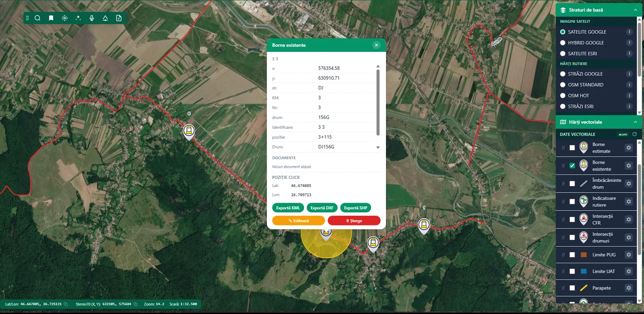
Task: Select Satelite ESRI base layer
Action: coord(563,53)
